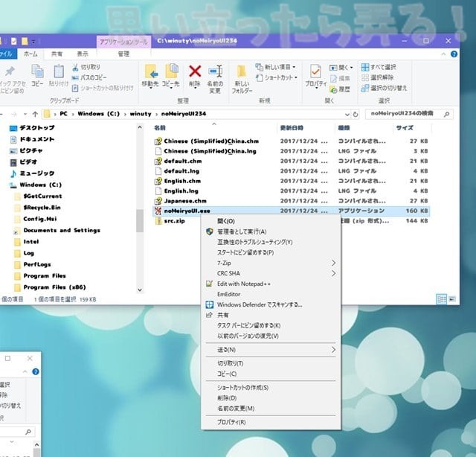Select the src.zip file icon

(158, 221)
